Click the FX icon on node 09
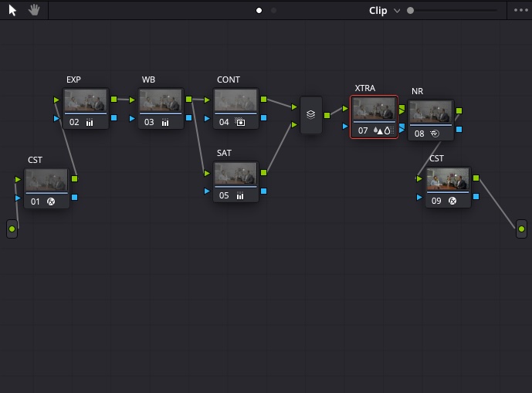532x393 pixels. tap(452, 201)
